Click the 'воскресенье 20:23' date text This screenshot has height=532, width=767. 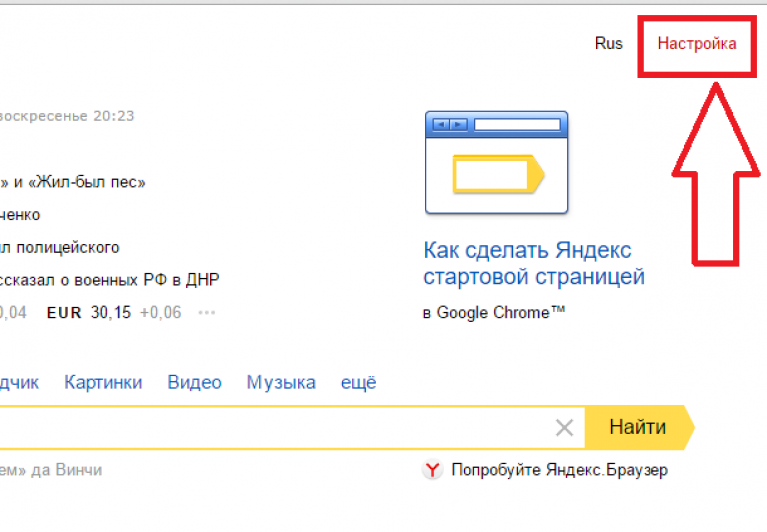[x=67, y=116]
